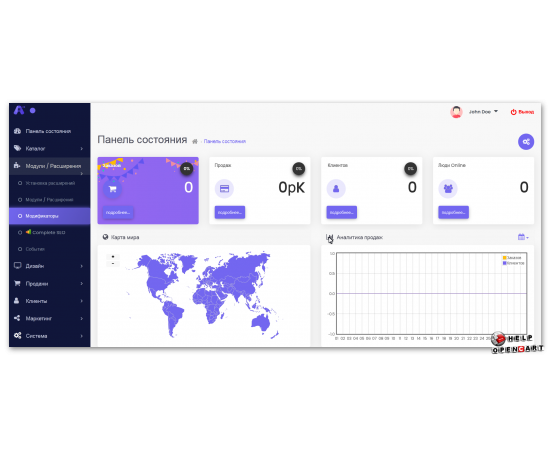Click the credit card icon in Продаж card

coord(224,189)
